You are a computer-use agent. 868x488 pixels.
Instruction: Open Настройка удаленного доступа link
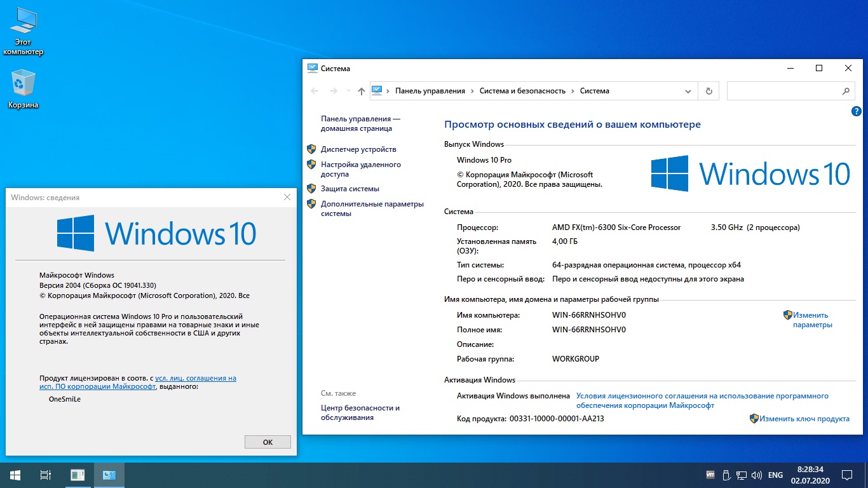pos(360,169)
